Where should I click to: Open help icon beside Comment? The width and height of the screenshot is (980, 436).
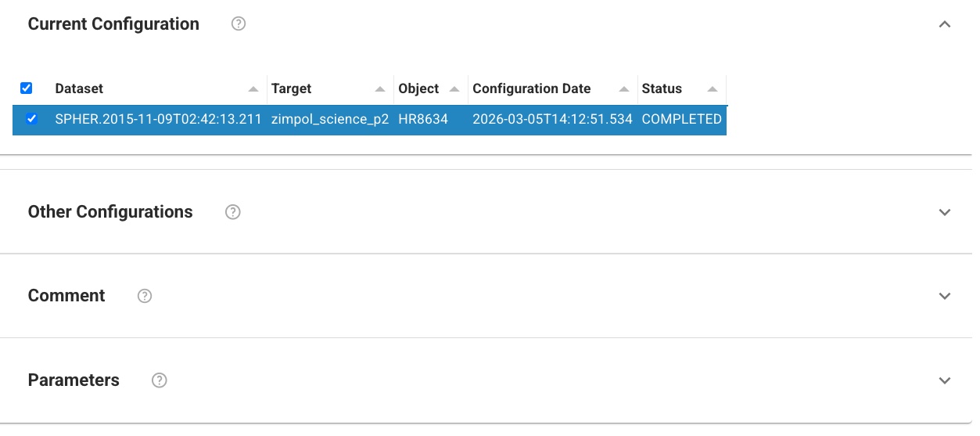(145, 296)
